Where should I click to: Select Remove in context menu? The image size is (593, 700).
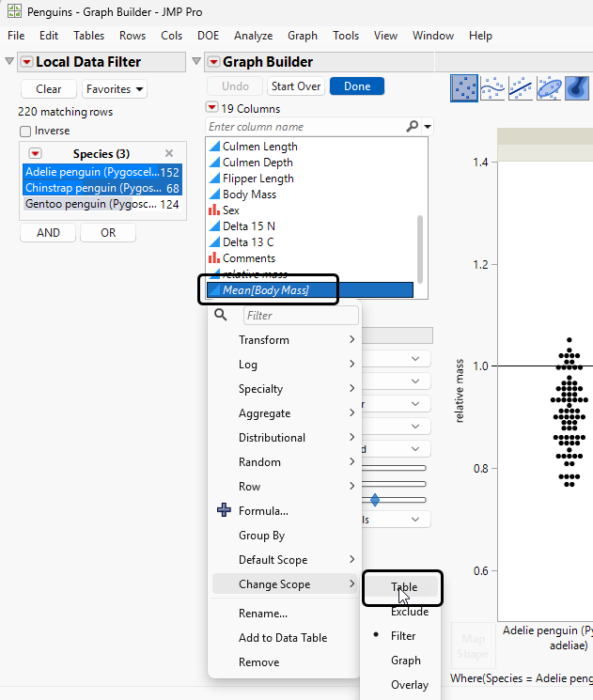coord(285,661)
